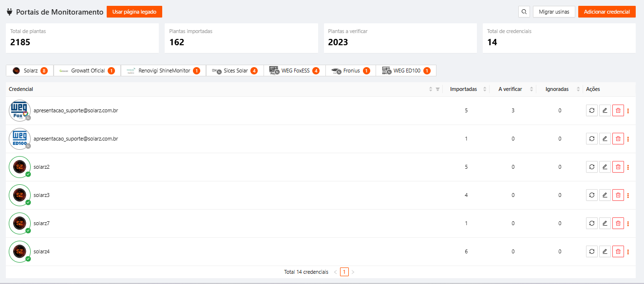Sync the solarz4 credential
This screenshot has height=284, width=644.
tap(591, 252)
